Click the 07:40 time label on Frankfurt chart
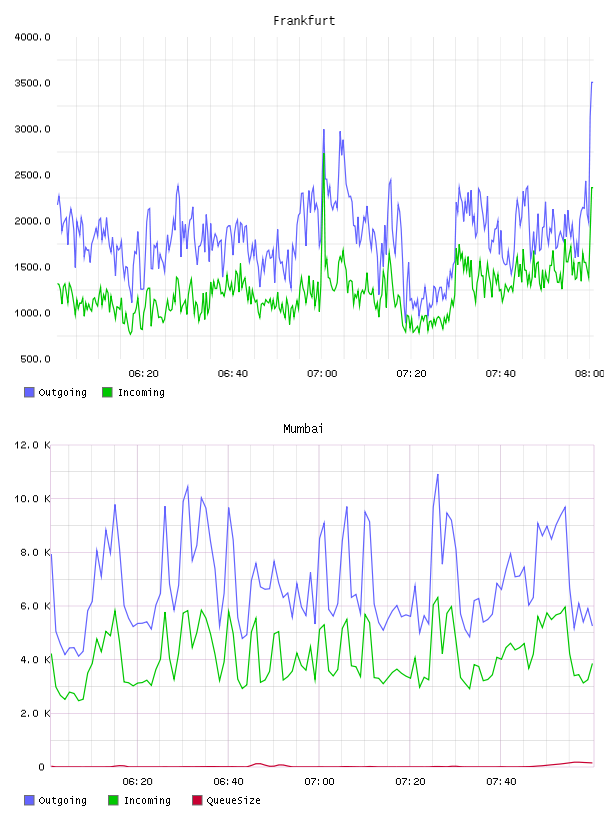608x816 pixels. pyautogui.click(x=501, y=374)
